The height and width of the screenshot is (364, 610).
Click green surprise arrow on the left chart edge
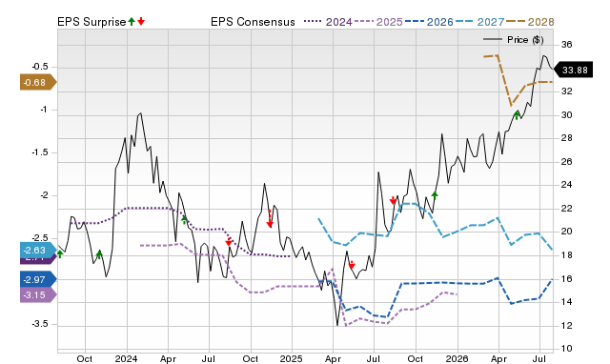60,254
